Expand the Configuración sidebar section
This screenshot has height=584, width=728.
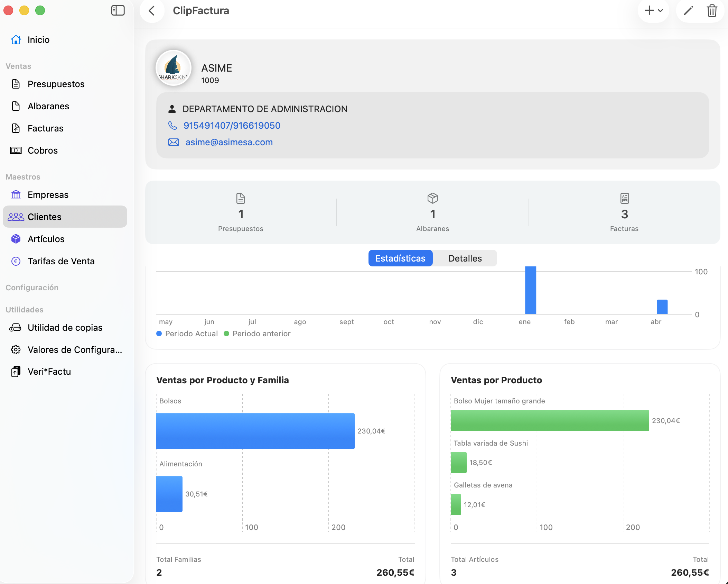[x=32, y=288]
